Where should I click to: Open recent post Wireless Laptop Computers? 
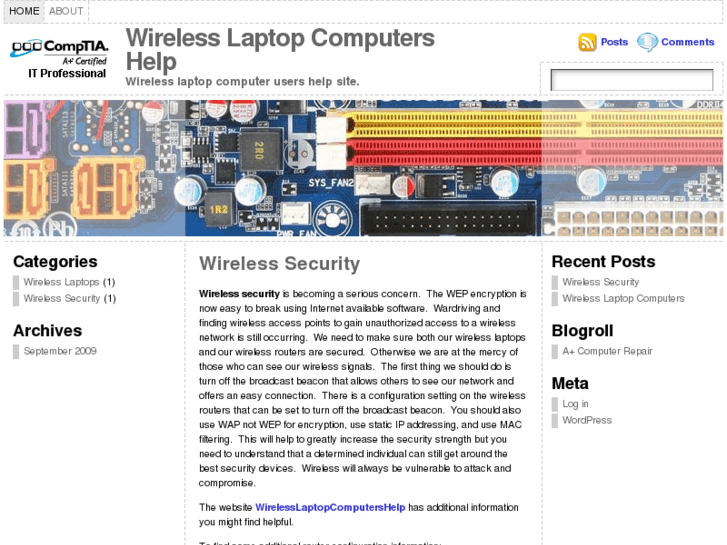click(x=623, y=298)
